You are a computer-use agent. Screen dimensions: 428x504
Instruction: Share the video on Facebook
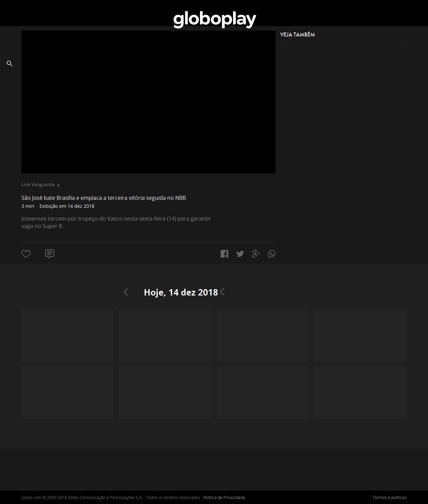[x=224, y=254]
